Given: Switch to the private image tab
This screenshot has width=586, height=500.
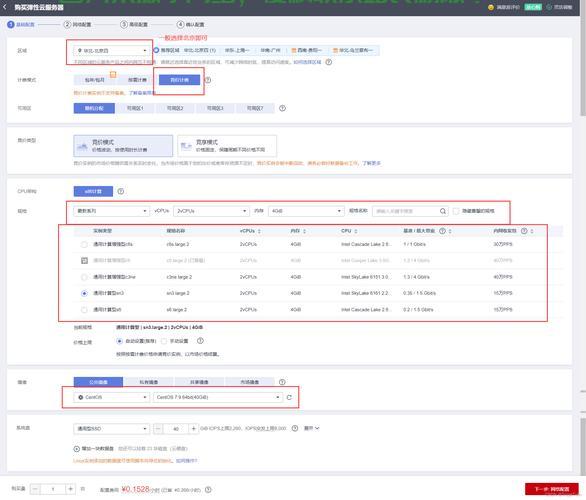Looking at the screenshot, I should pyautogui.click(x=148, y=382).
